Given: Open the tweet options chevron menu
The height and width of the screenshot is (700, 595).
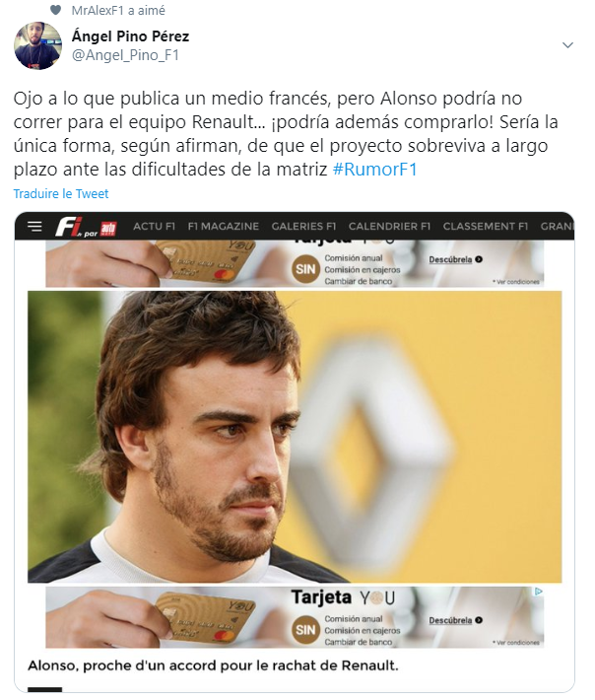Looking at the screenshot, I should tap(567, 45).
